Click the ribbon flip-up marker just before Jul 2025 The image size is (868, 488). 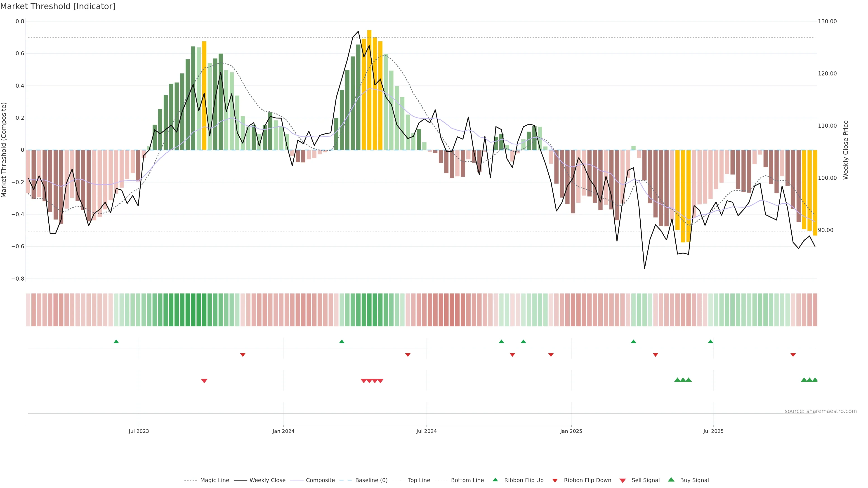(711, 342)
